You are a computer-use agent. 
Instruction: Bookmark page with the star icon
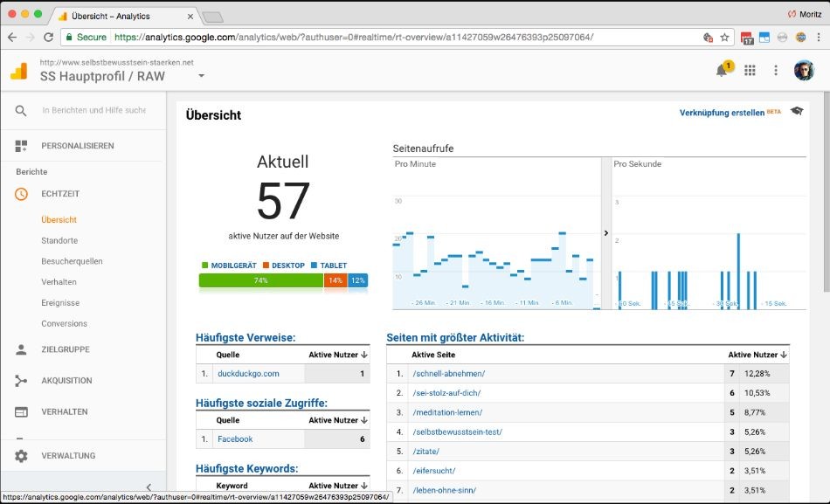pos(724,38)
